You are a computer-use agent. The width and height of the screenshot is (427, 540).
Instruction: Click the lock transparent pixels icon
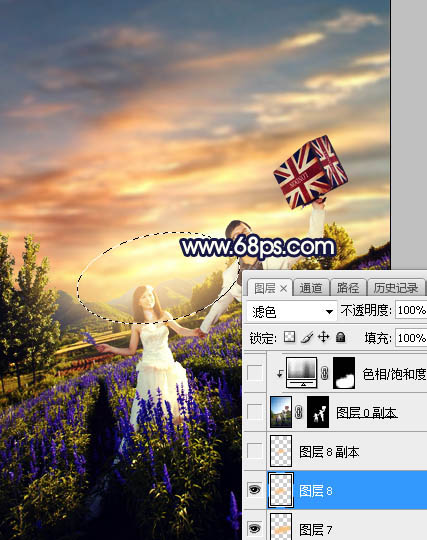click(x=289, y=337)
